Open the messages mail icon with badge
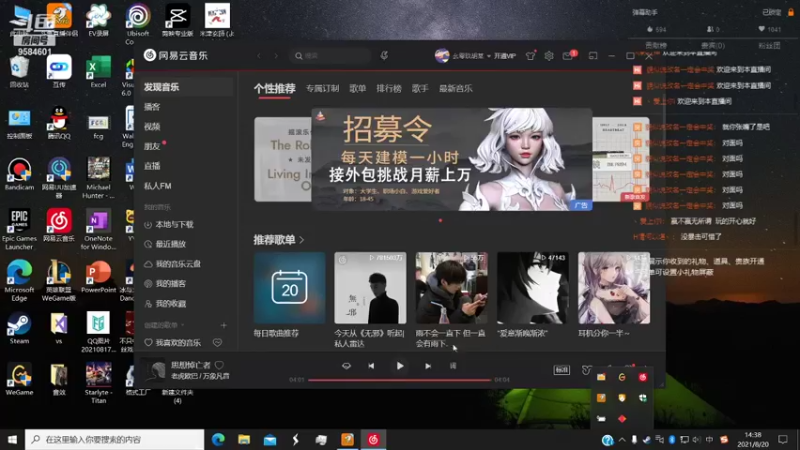Screen dimensions: 800x450 click(568, 56)
